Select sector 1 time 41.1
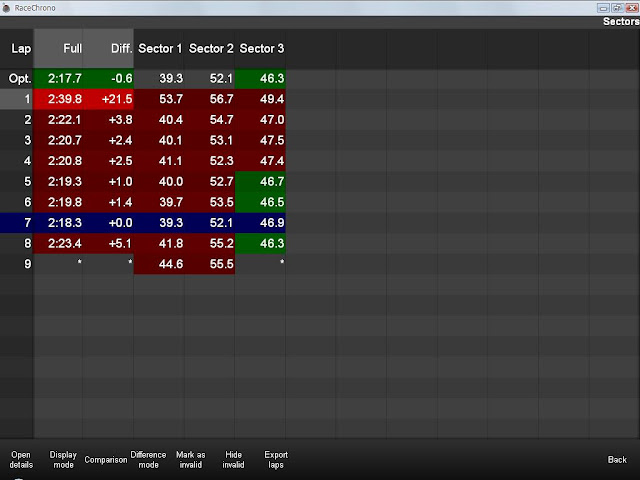This screenshot has height=480, width=640. pos(159,161)
